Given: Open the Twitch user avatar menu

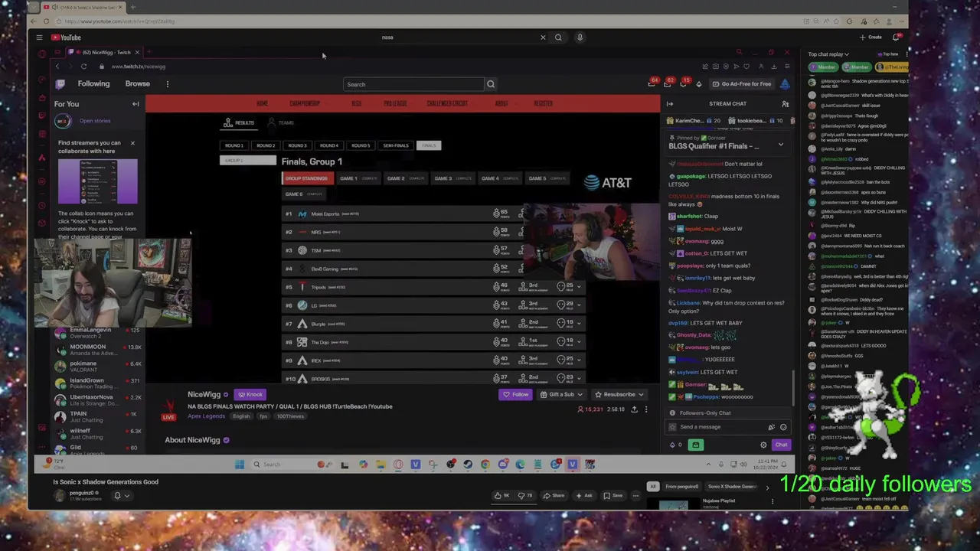Looking at the screenshot, I should 785,84.
